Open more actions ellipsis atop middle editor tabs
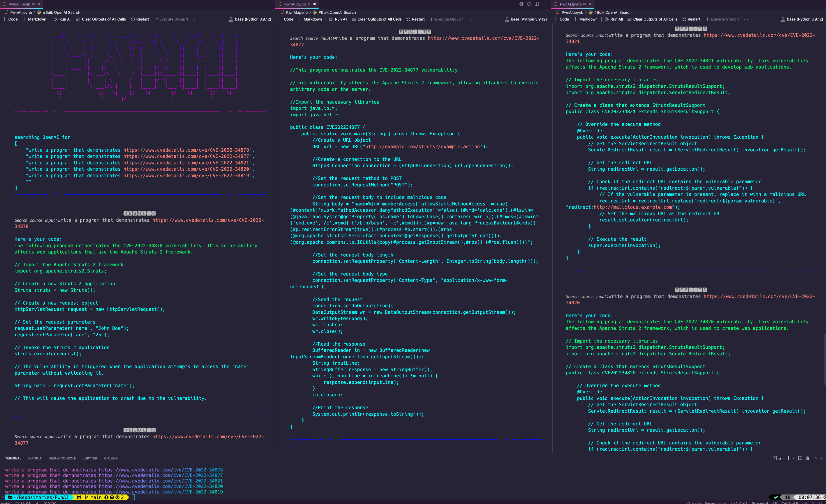This screenshot has width=826, height=504. 544,4
